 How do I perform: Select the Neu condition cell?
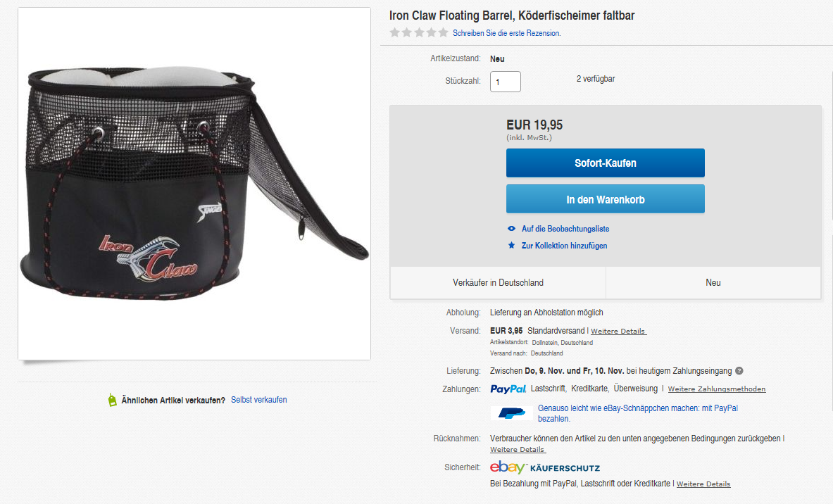click(x=713, y=282)
